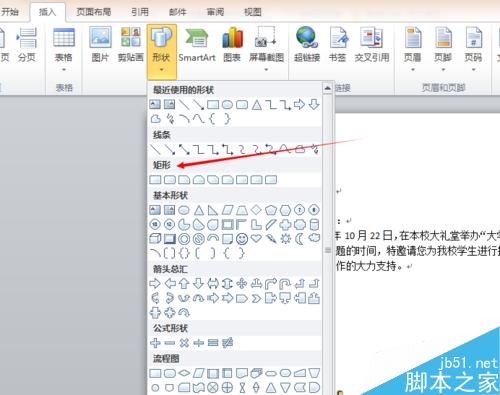The width and height of the screenshot is (500, 395).
Task: Open the 邮件 tab
Action: pyautogui.click(x=177, y=12)
